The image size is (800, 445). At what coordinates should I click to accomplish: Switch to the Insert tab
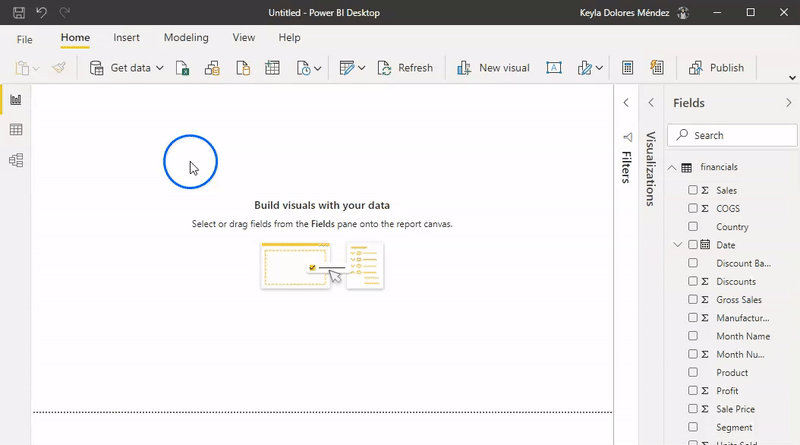coord(126,38)
